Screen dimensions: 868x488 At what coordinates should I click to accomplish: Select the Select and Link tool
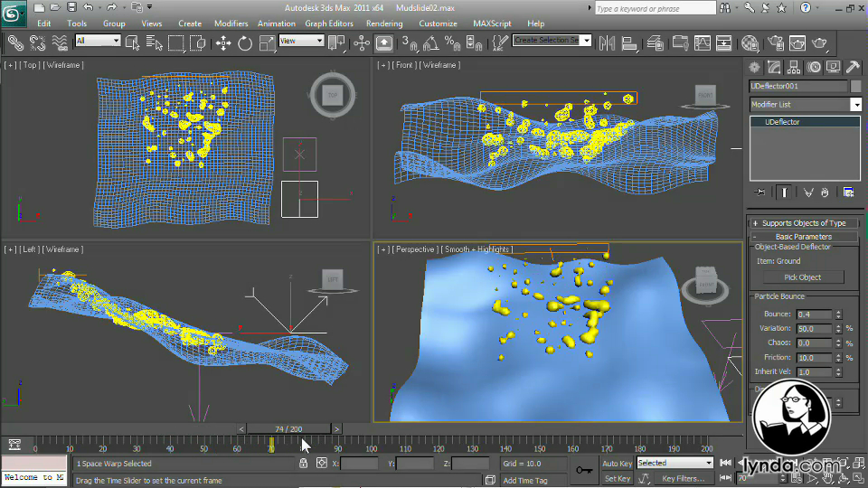pos(15,42)
